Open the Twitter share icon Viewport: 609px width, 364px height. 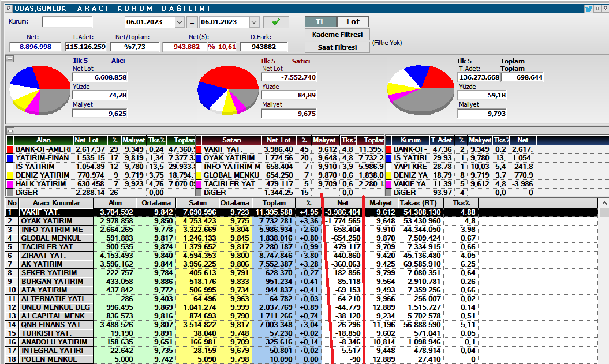tap(588, 9)
